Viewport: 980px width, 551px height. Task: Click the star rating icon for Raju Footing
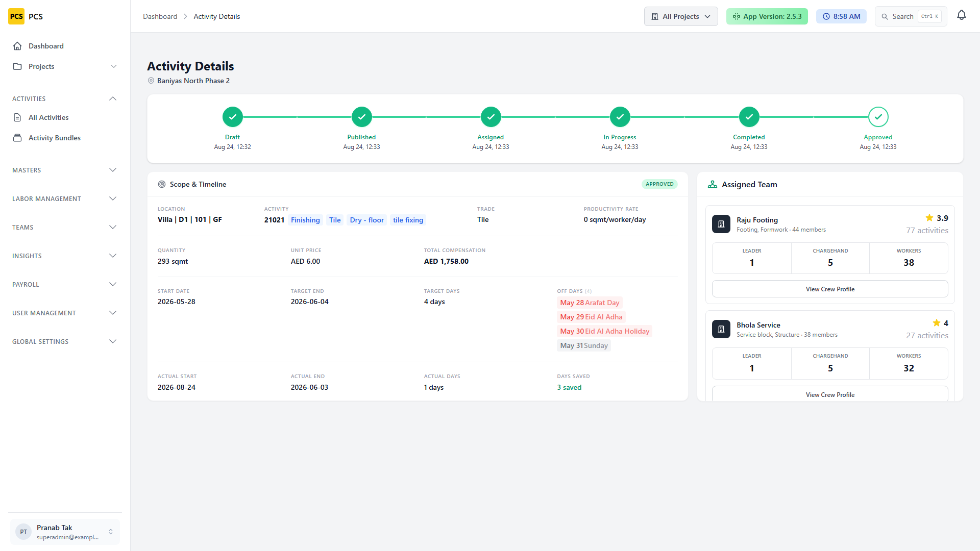[x=929, y=218]
